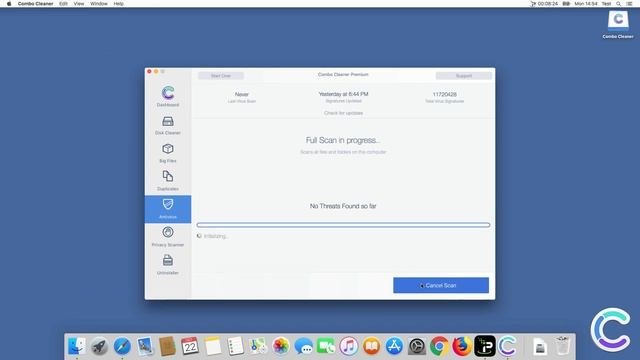Click the Test user name in menu bar
Image resolution: width=640 pixels, height=360 pixels.
[x=607, y=4]
